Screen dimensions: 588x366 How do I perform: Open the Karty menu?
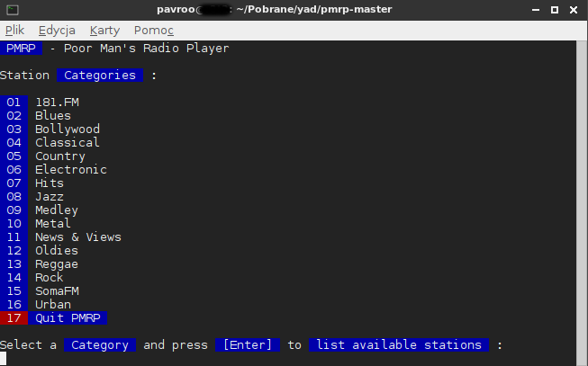[104, 30]
